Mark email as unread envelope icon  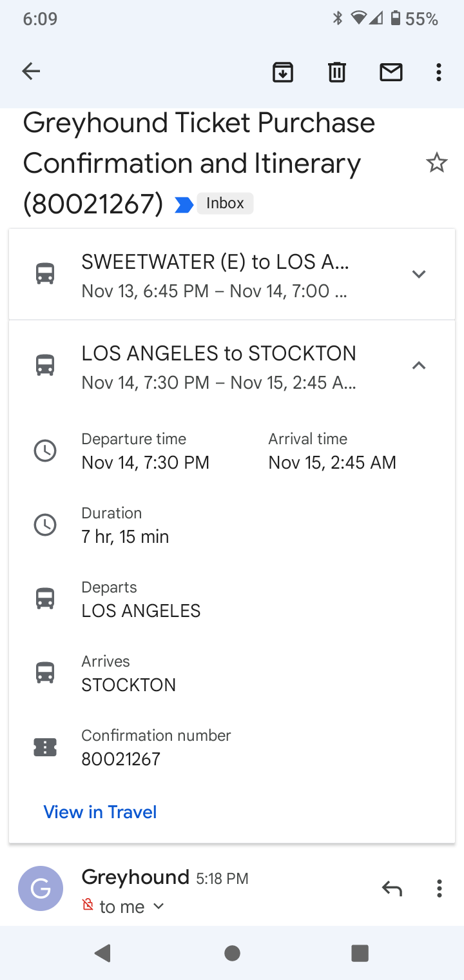(x=391, y=72)
